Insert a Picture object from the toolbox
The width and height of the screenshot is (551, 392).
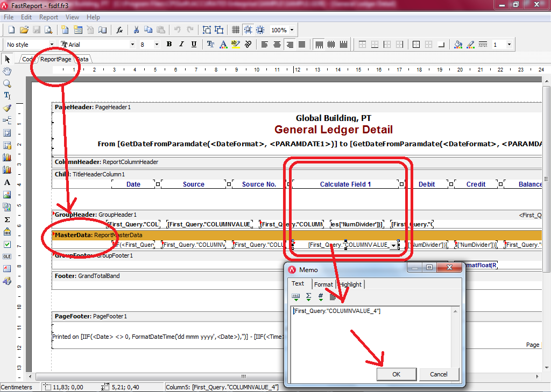click(x=7, y=195)
